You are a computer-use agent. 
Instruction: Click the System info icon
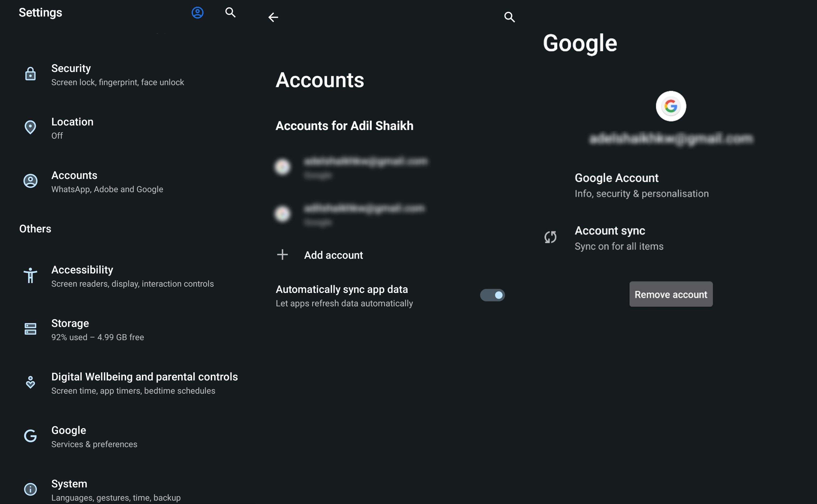30,489
